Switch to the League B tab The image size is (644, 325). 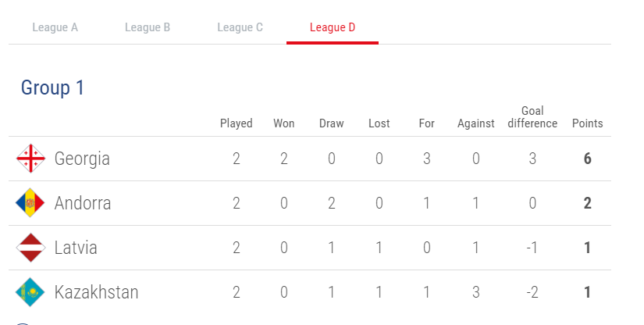pos(148,27)
